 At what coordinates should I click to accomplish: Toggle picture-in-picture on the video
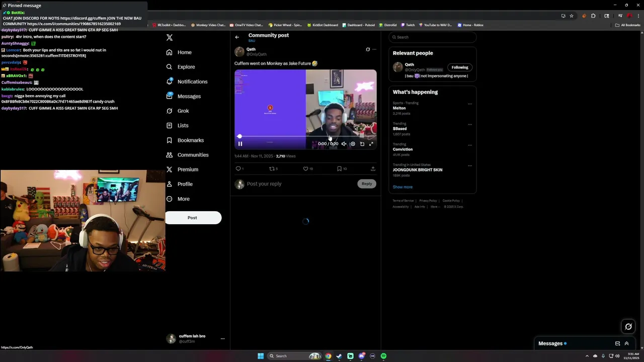tap(362, 144)
